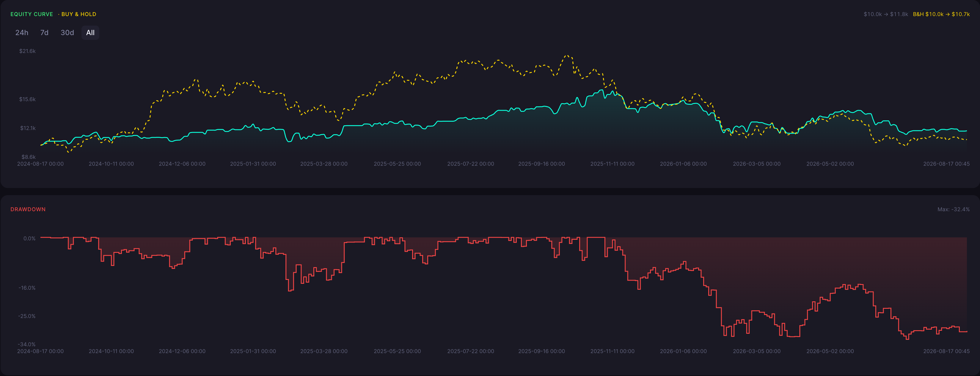Click 2025-05-25 00:00 on the drawdown chart axis

coord(397,351)
